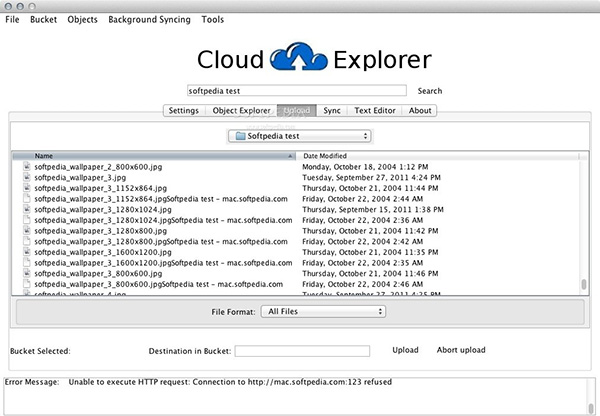Click the Destination in Bucket field

click(302, 351)
